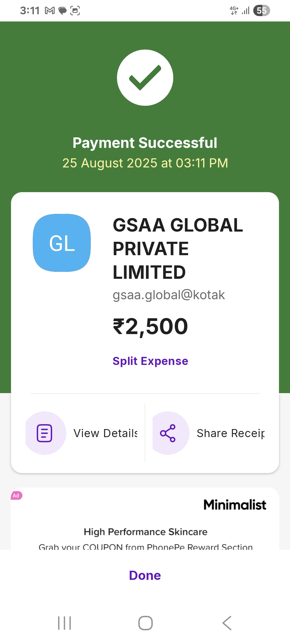Open the recent apps navigation button
This screenshot has height=644, width=290.
click(x=64, y=623)
